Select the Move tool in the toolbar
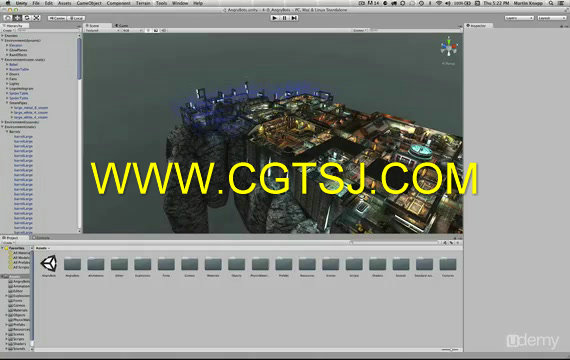 17,18
